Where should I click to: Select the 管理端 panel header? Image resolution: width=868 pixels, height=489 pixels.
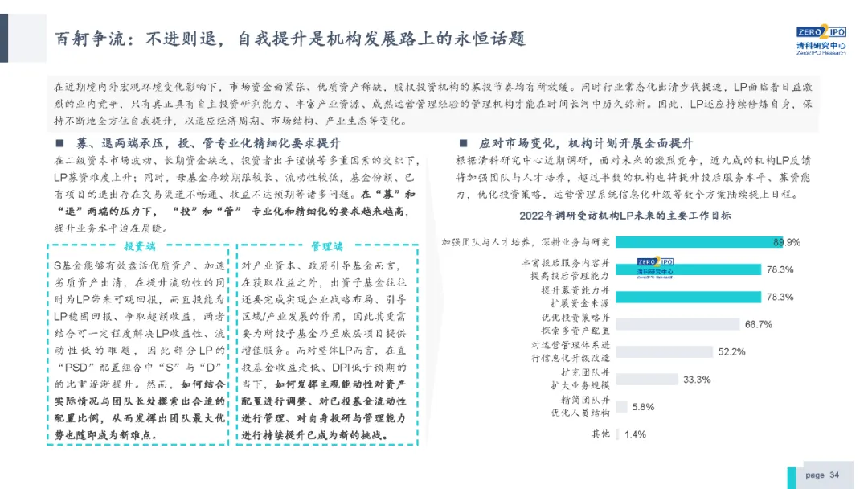click(x=327, y=247)
